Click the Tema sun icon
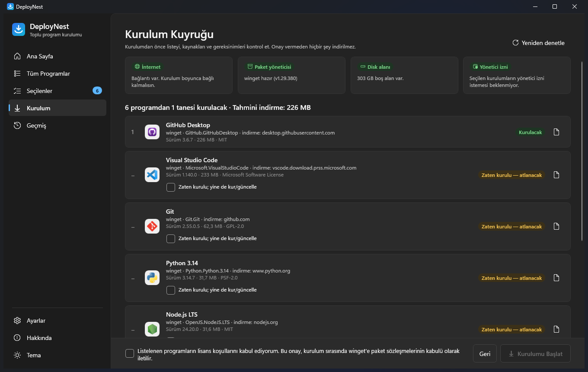The height and width of the screenshot is (372, 588). (17, 355)
